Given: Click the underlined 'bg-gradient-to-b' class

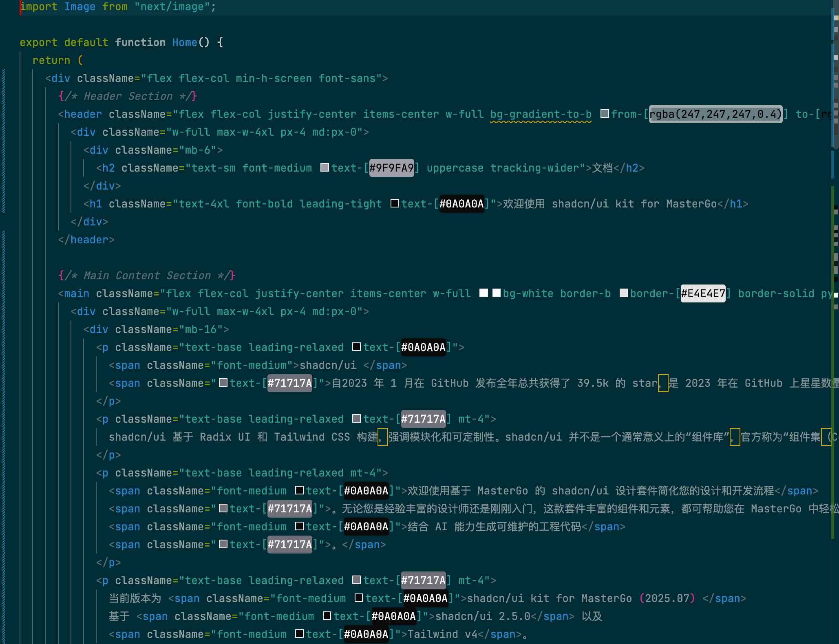Looking at the screenshot, I should tap(541, 114).
